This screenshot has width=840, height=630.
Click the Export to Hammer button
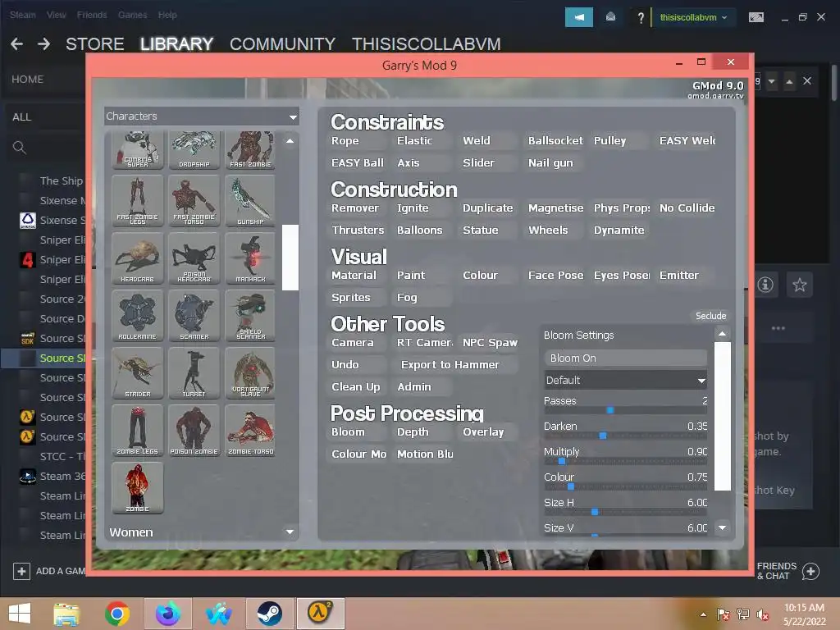point(455,365)
